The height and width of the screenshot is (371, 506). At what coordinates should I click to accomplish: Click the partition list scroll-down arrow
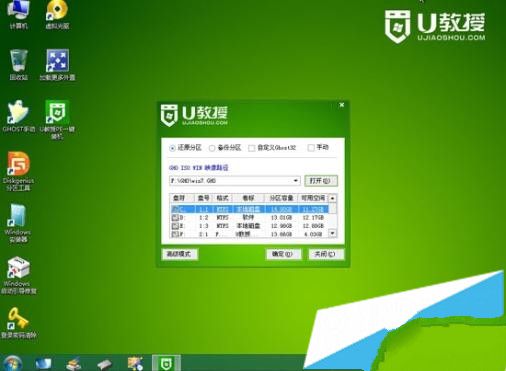(332, 233)
